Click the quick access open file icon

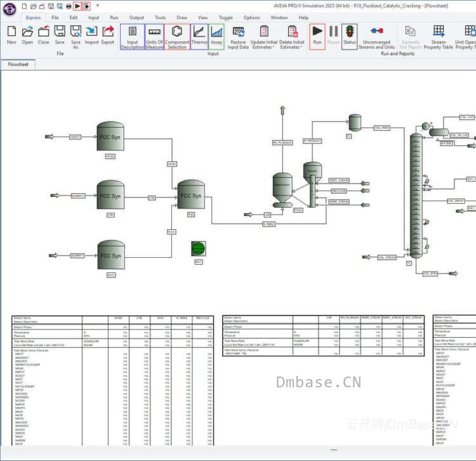coord(33,6)
